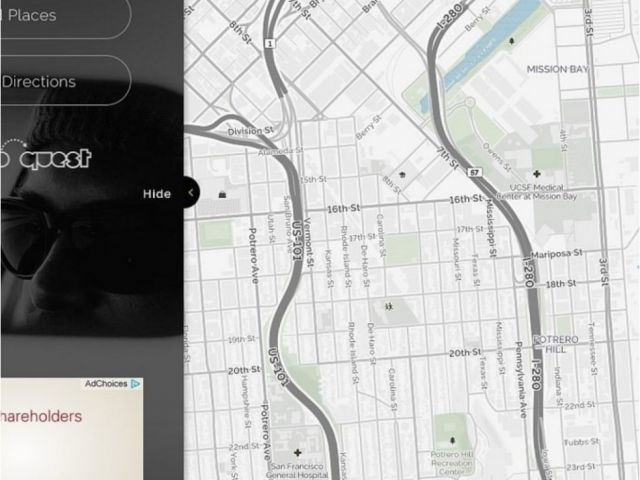Click the playground icon near 18th St
Image resolution: width=640 pixels, height=480 pixels.
click(x=389, y=305)
